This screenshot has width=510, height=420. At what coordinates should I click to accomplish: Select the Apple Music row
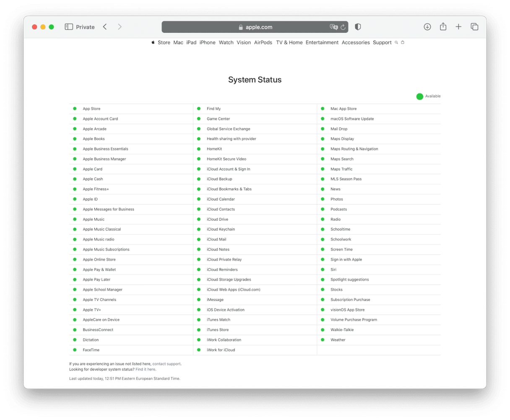coord(131,219)
